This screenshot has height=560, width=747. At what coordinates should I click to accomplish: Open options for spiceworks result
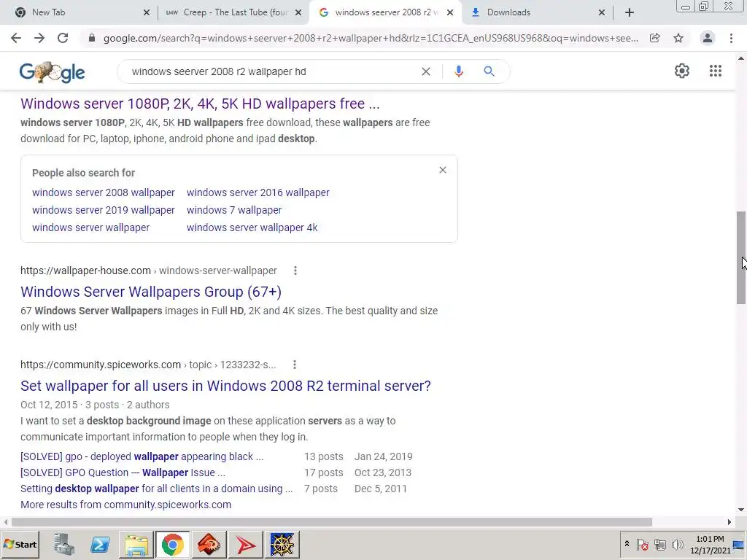[295, 365]
